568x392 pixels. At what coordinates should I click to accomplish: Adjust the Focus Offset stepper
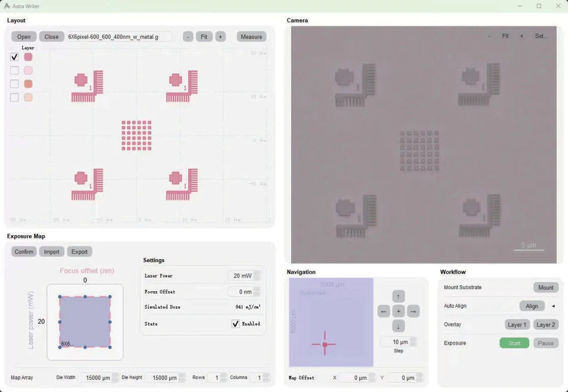click(x=257, y=292)
